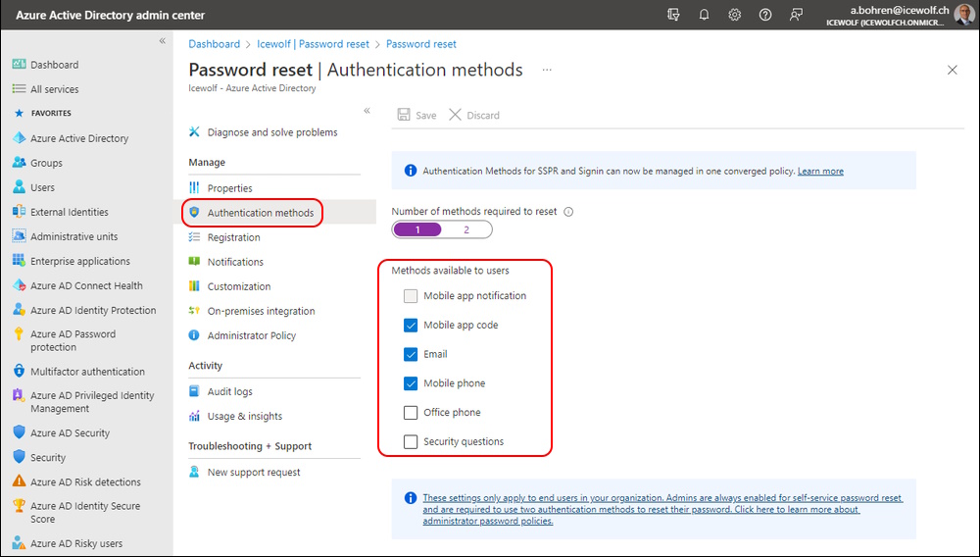
Task: Click the Save button
Action: (416, 115)
